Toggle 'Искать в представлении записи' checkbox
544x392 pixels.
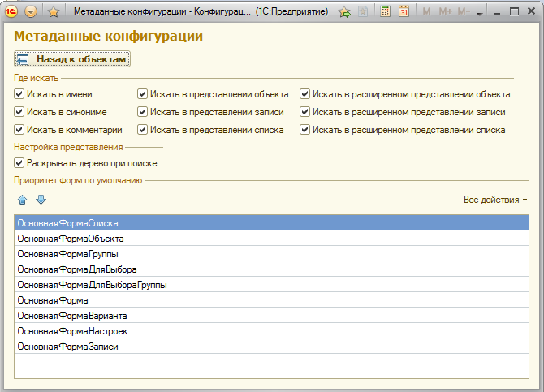click(143, 112)
